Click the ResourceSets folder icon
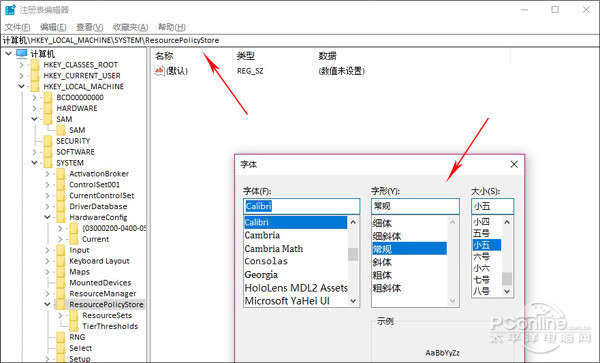This screenshot has height=363, width=600. (x=74, y=316)
